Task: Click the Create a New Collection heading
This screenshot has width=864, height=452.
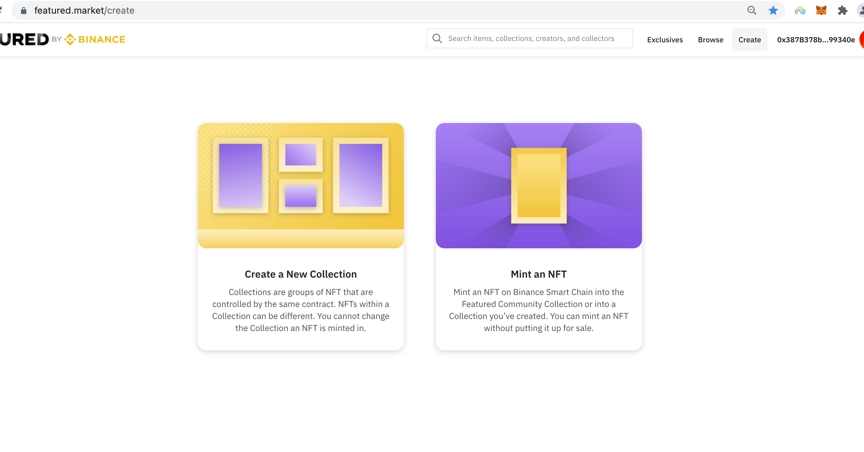Action: [x=300, y=274]
